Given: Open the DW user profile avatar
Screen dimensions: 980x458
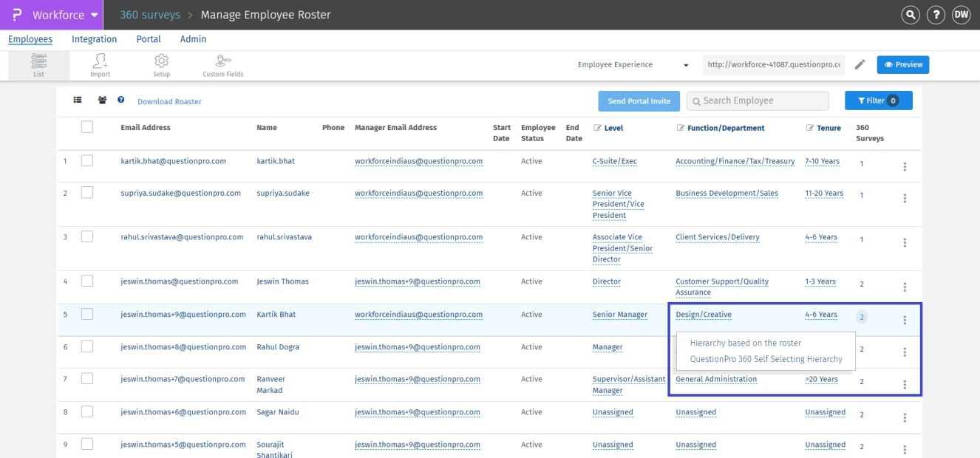Looking at the screenshot, I should (x=961, y=15).
